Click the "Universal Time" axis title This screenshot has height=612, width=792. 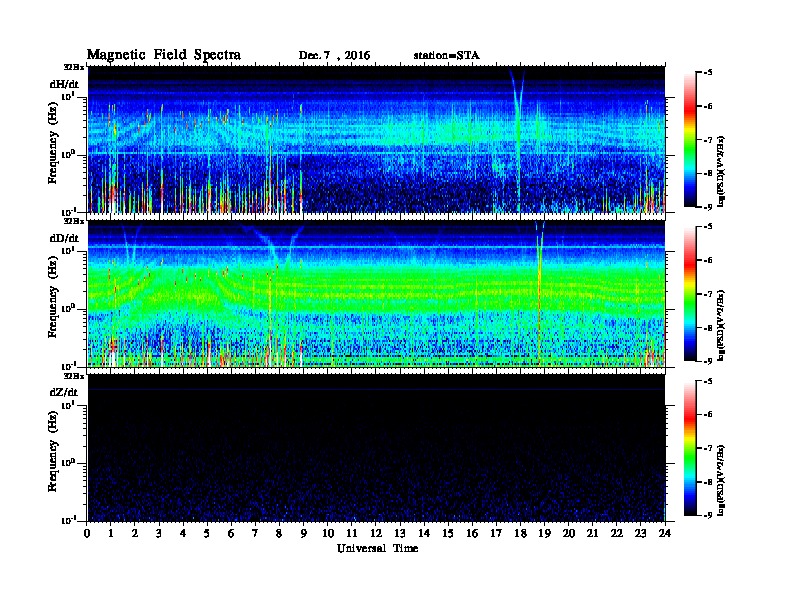[x=377, y=548]
